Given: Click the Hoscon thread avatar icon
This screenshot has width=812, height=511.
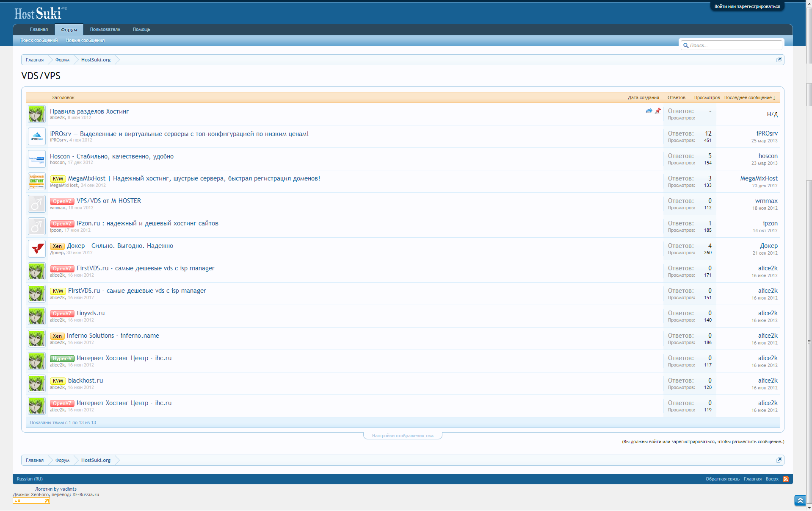Looking at the screenshot, I should pyautogui.click(x=37, y=159).
